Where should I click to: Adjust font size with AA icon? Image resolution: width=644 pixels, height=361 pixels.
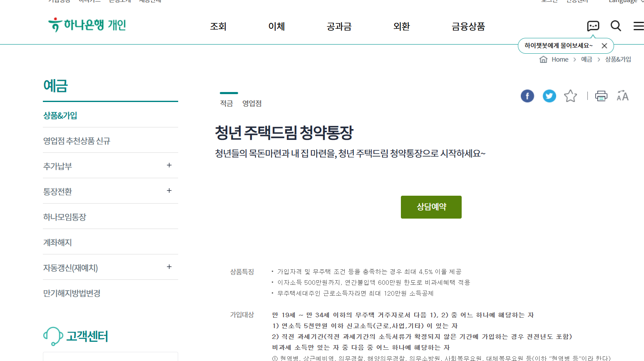click(x=622, y=96)
